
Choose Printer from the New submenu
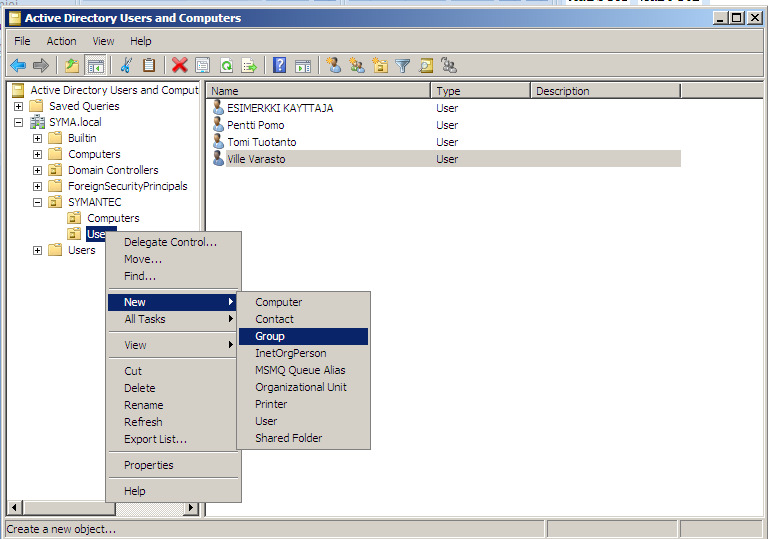(303, 404)
